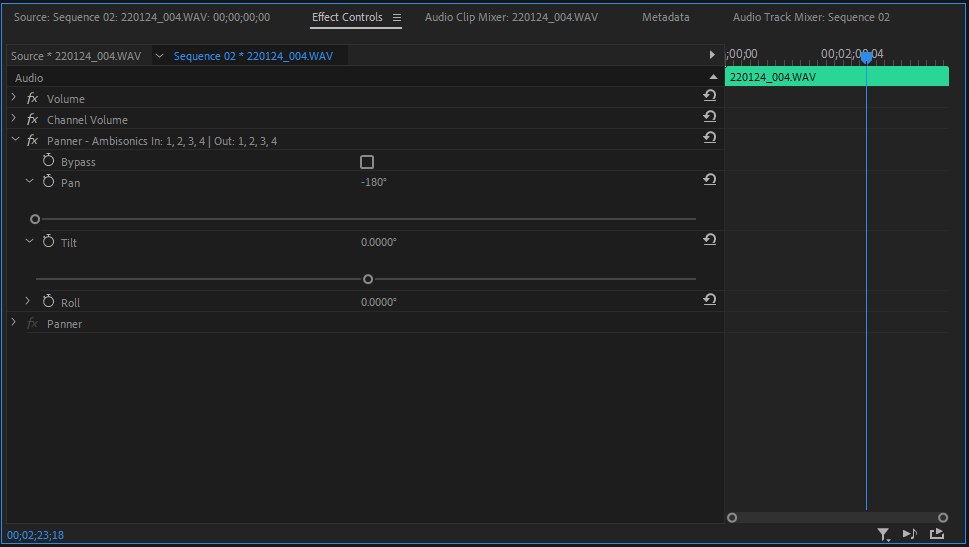Reset the Panner - Ambisonics effect
Viewport: 969px width, 547px height.
click(709, 137)
